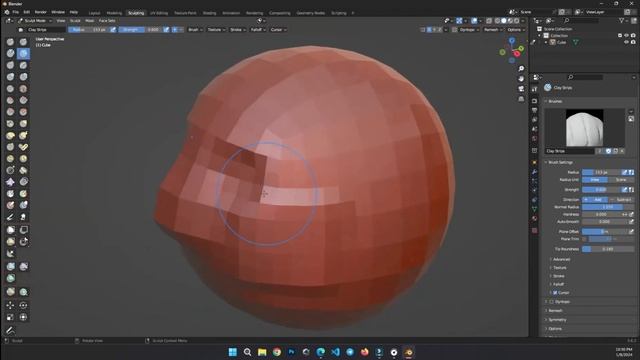Select the Annotate tool
This screenshot has width=640, height=360.
[11, 330]
